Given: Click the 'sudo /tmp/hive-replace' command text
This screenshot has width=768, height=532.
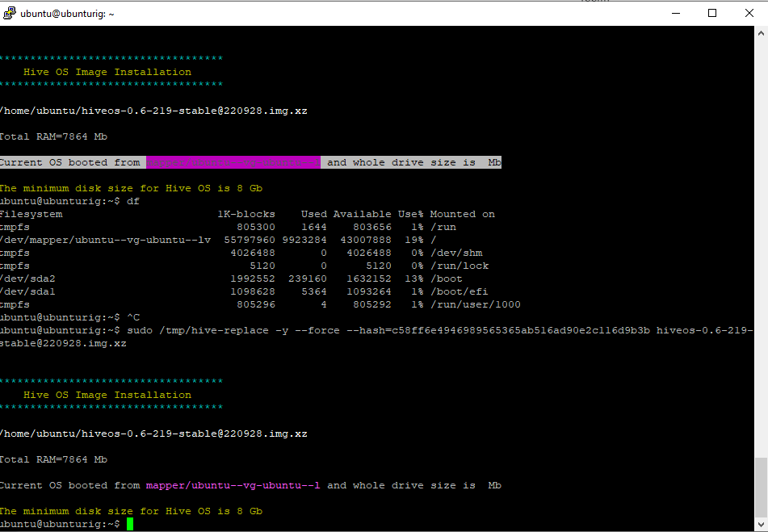Looking at the screenshot, I should [198, 330].
